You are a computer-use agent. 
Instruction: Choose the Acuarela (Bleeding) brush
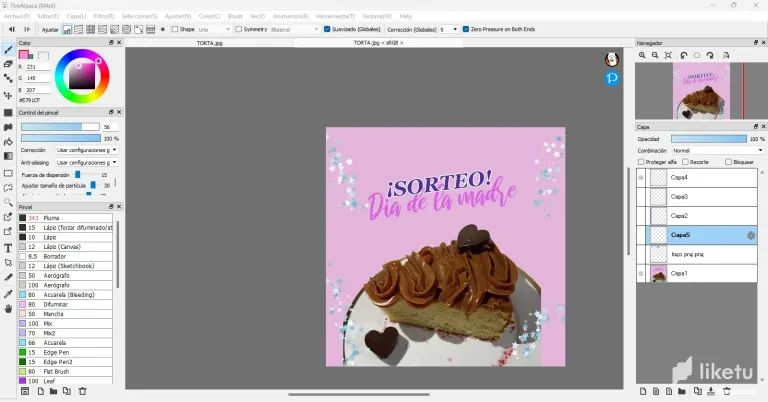click(65, 295)
